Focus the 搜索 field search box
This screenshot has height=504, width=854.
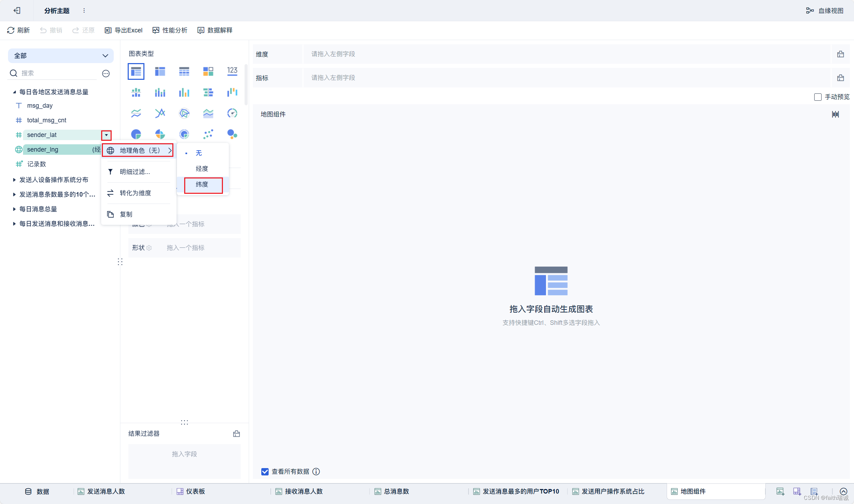[58, 73]
